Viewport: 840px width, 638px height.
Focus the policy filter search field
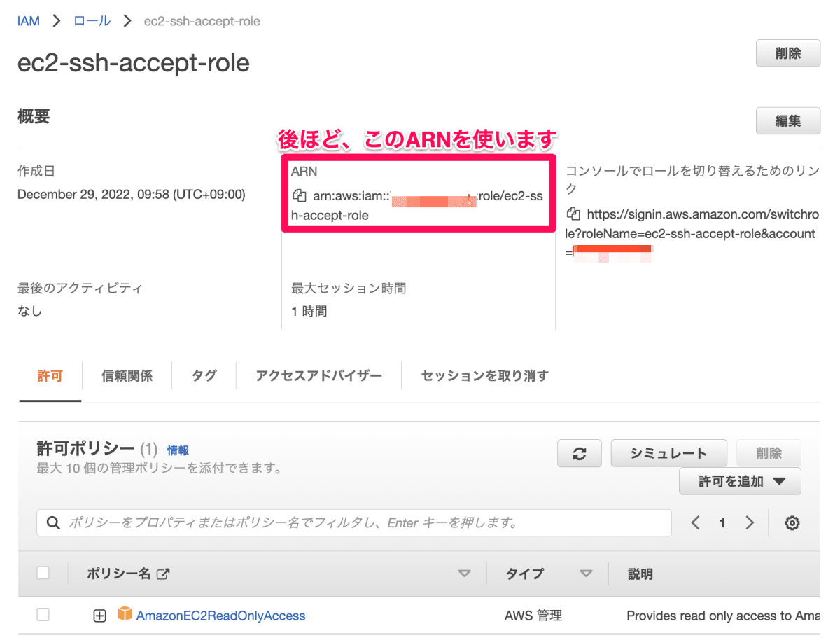354,523
